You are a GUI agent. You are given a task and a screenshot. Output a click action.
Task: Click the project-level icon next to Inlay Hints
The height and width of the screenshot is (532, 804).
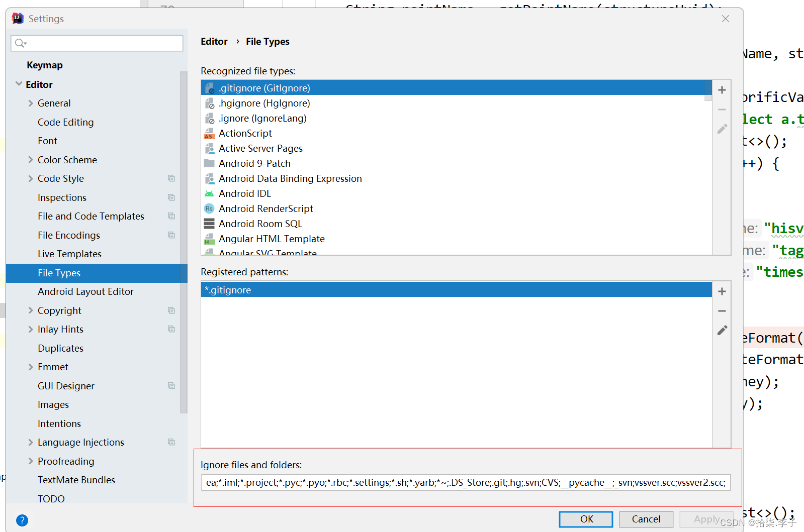pyautogui.click(x=171, y=329)
